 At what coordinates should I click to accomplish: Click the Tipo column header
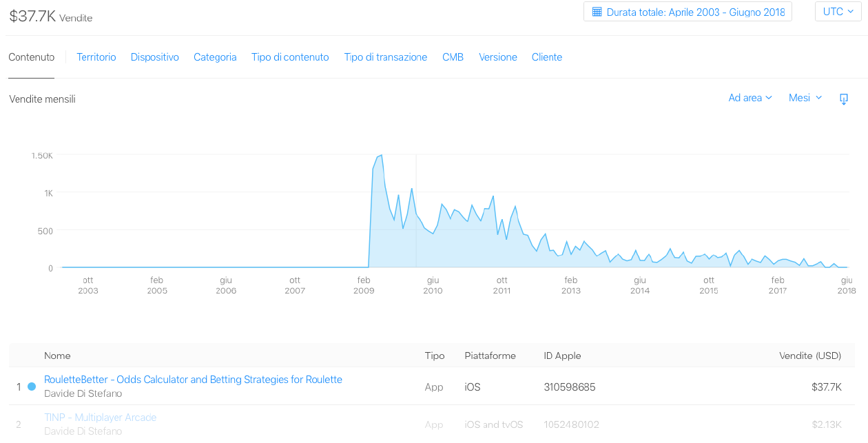435,356
